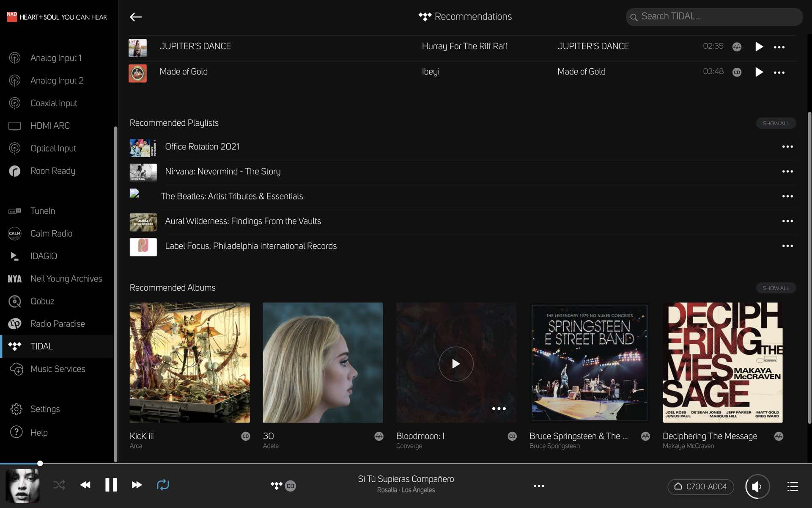Open now playing track options
The image size is (812, 508).
tap(539, 486)
